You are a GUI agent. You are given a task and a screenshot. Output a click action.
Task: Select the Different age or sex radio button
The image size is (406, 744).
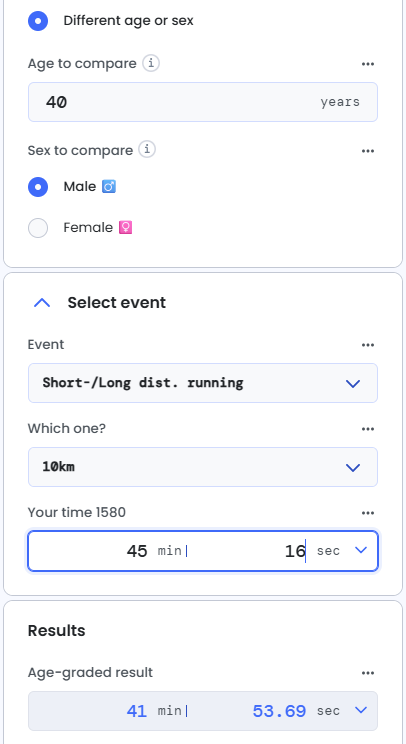(x=38, y=21)
